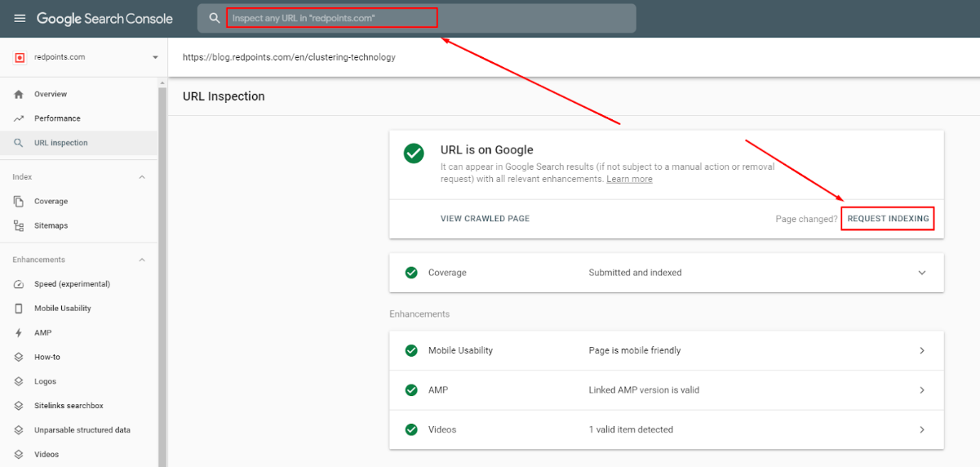
Task: Click the redpoints.com property favicon
Action: 20,57
